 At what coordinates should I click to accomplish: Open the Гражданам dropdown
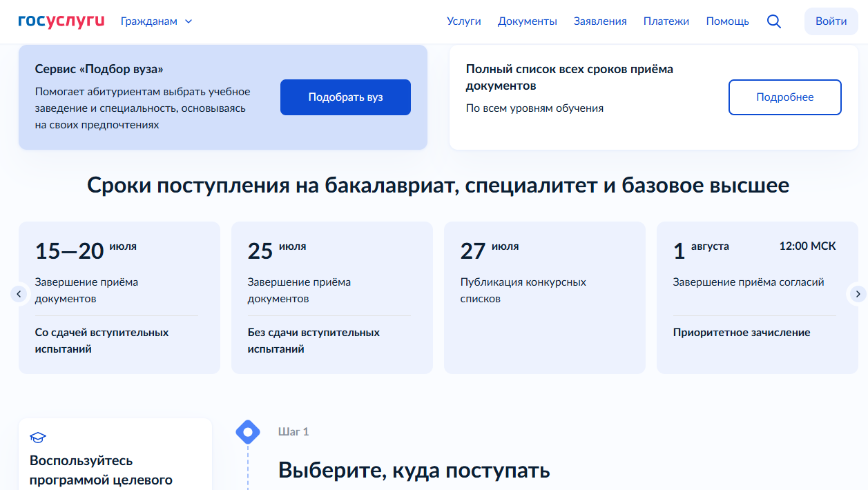click(156, 21)
